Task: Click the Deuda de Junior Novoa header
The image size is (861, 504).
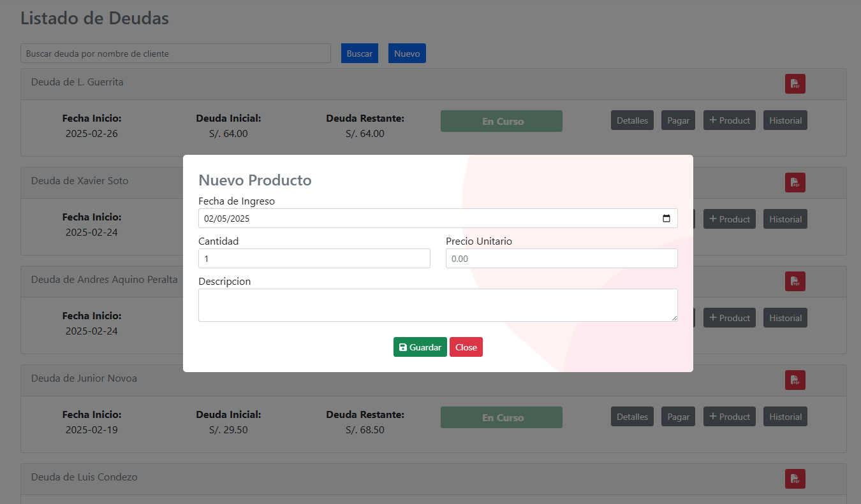Action: [x=84, y=378]
